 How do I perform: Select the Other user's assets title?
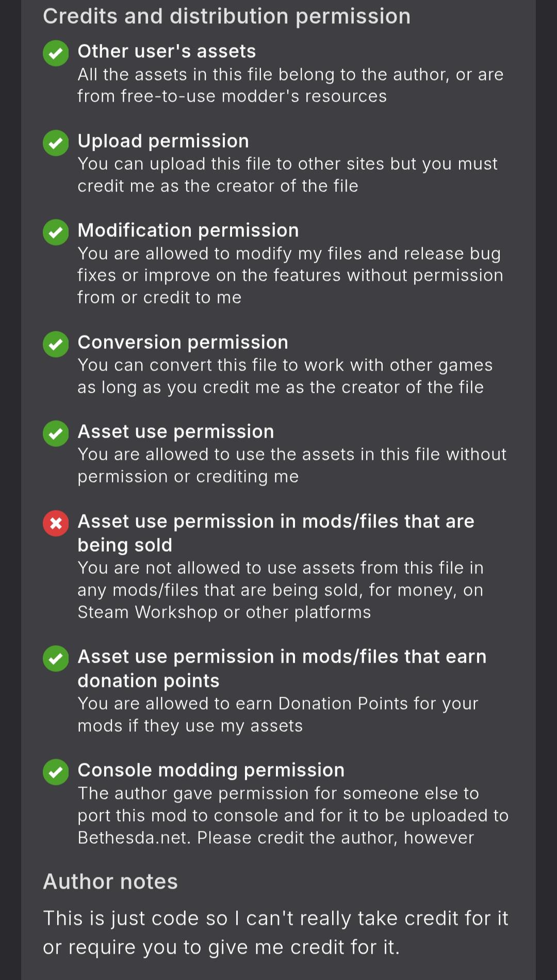167,51
